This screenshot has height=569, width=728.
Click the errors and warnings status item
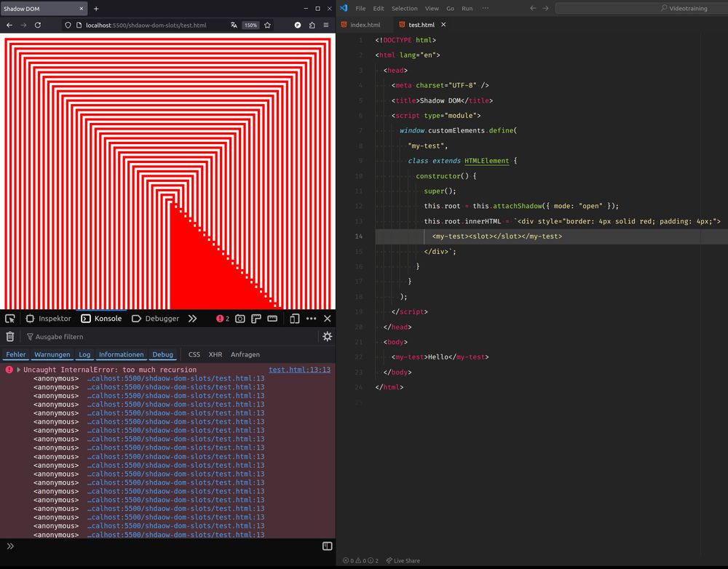(x=361, y=561)
